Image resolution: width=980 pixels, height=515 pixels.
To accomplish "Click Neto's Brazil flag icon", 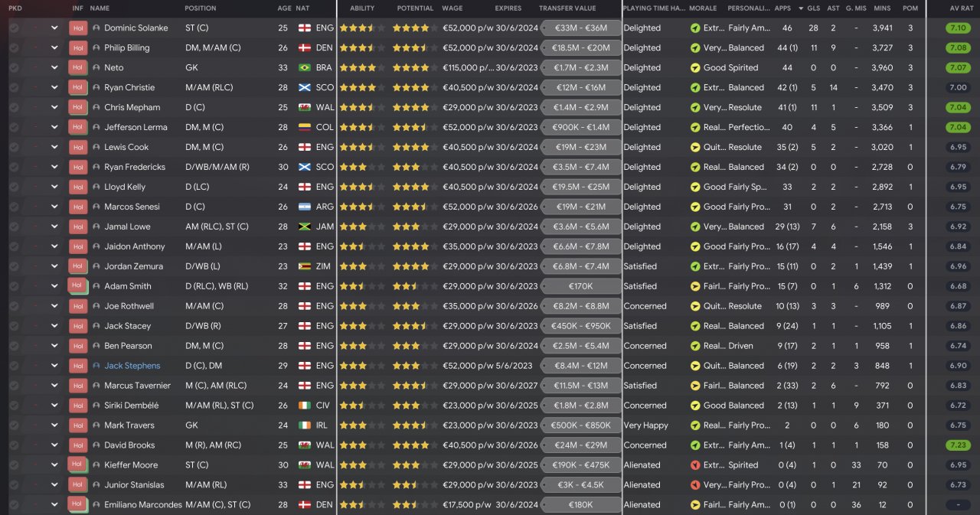I will [x=304, y=68].
